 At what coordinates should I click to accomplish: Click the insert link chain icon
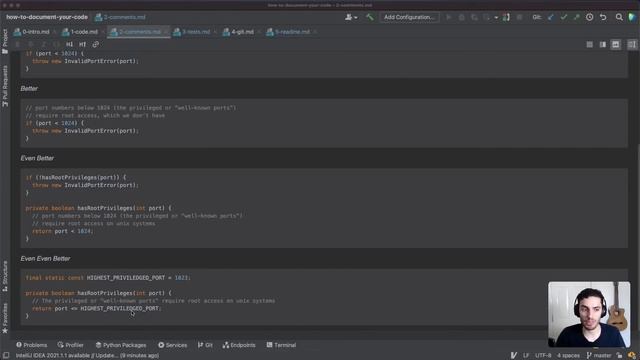tap(96, 44)
